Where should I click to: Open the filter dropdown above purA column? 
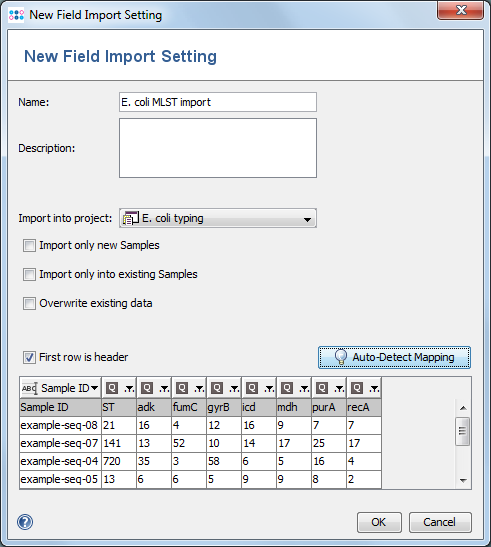click(339, 388)
